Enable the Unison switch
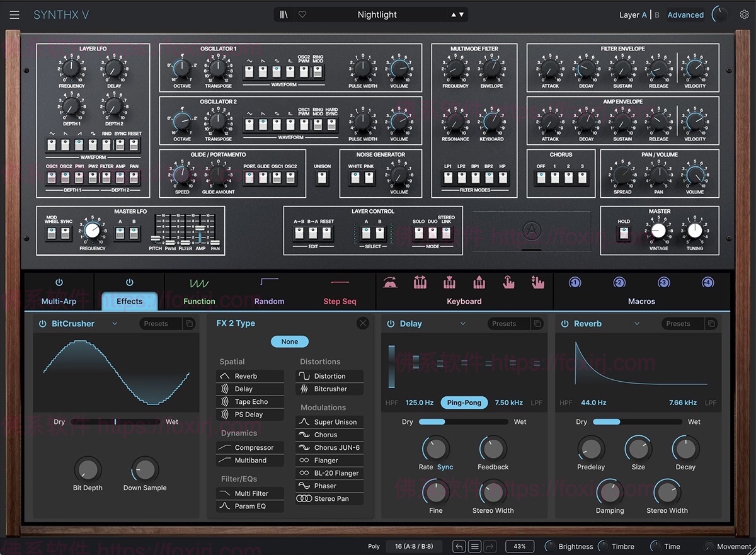The width and height of the screenshot is (756, 555). click(322, 178)
